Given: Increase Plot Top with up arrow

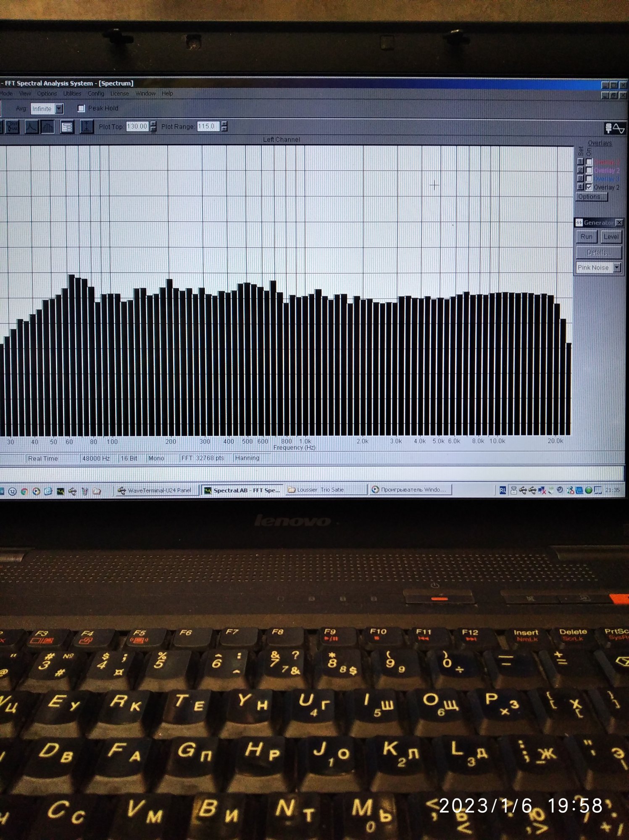Looking at the screenshot, I should point(153,124).
